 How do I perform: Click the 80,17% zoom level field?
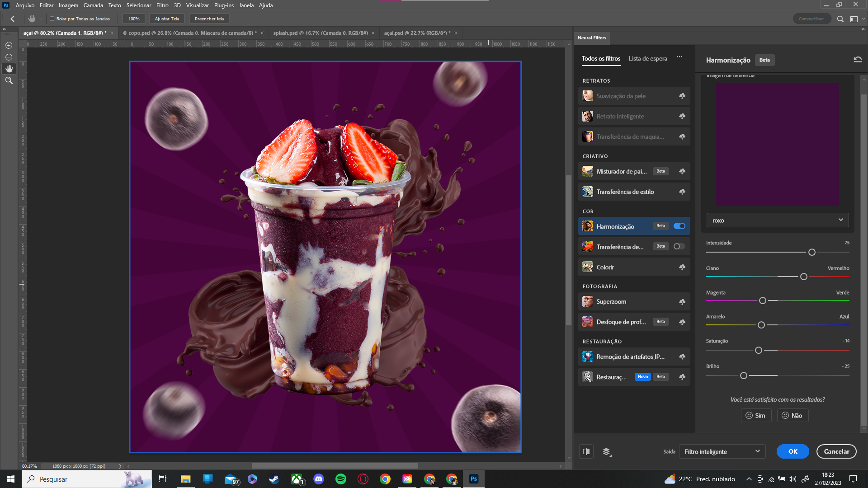[x=30, y=466]
